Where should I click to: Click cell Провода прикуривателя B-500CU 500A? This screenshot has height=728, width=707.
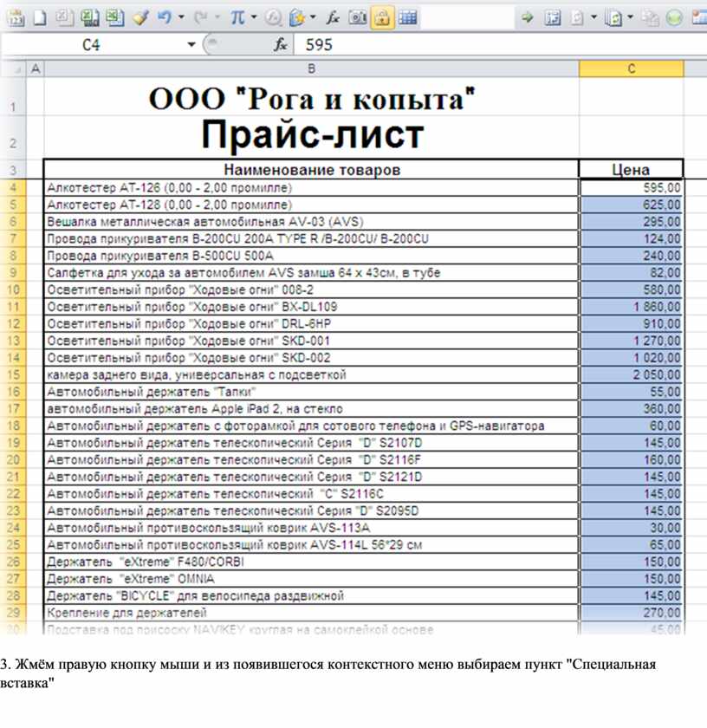point(312,256)
